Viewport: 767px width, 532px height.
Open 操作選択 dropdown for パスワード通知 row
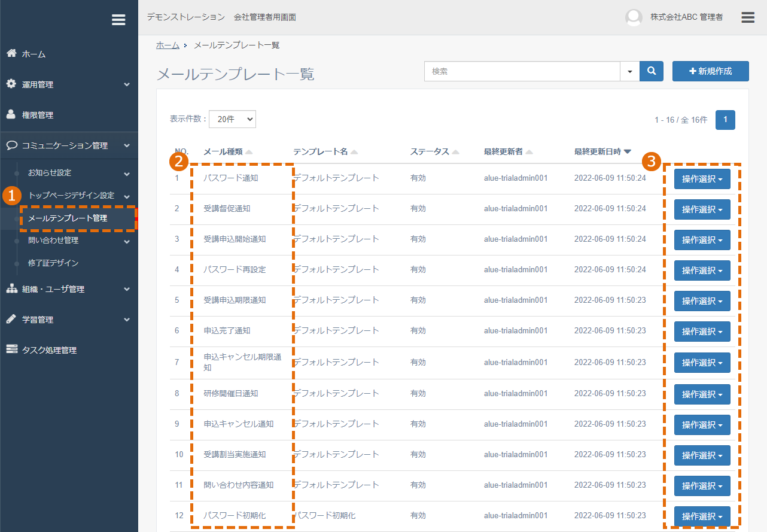(702, 178)
